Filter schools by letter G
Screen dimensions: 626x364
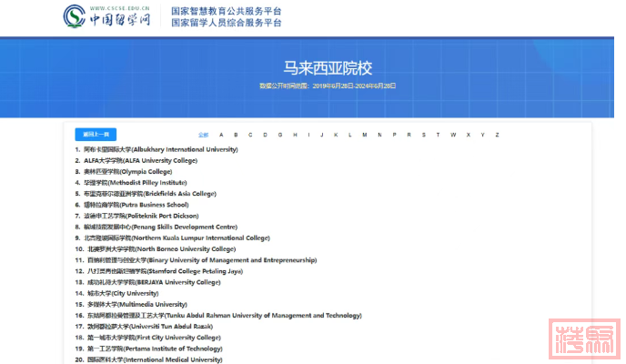click(280, 135)
